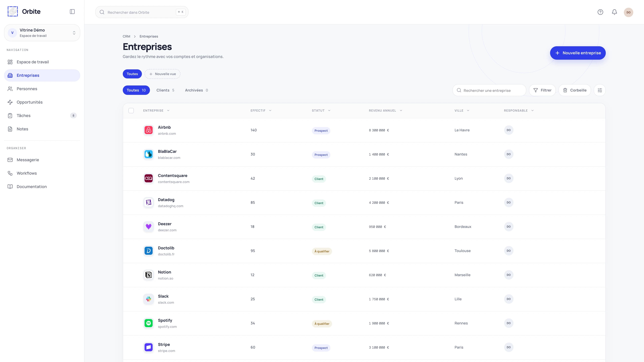Open Documentation in the sidebar
644x362 pixels.
point(42,187)
